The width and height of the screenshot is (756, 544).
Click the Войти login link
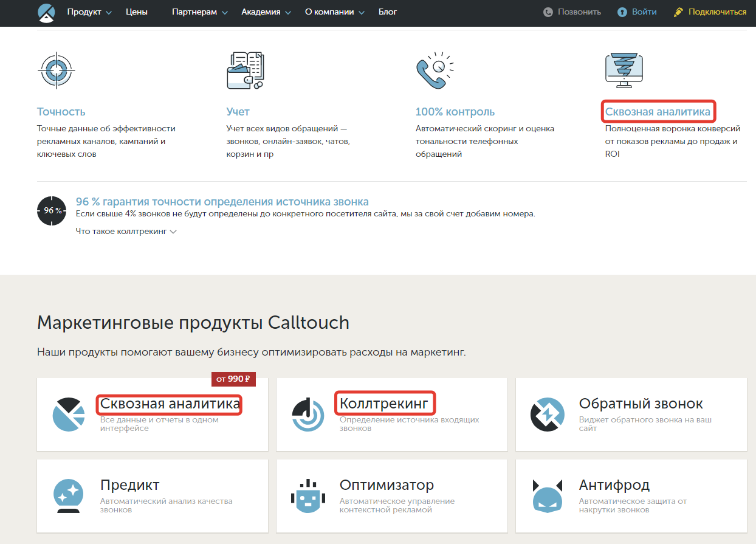tap(644, 12)
